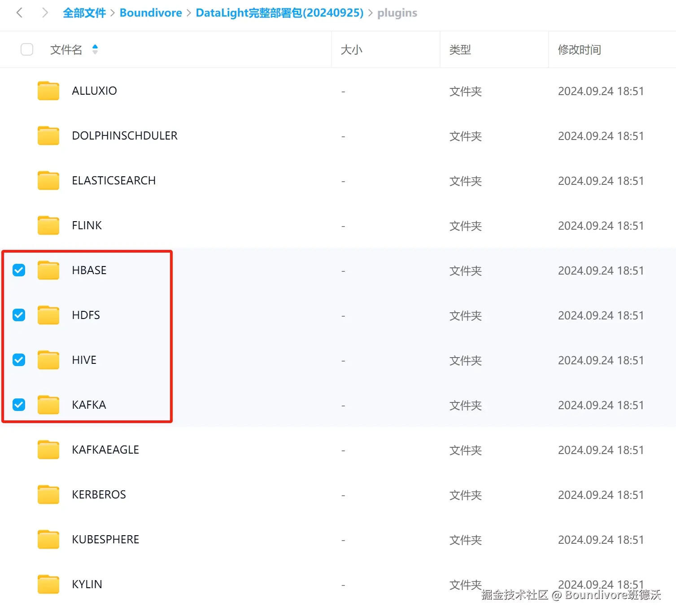Click the 修改时间 column header
The height and width of the screenshot is (616, 676).
pos(580,49)
